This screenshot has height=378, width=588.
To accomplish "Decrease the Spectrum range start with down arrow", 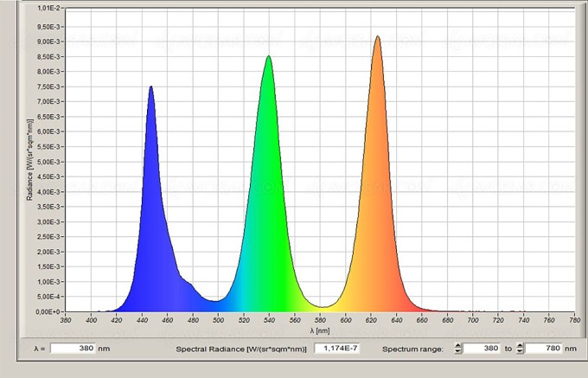I will [x=458, y=351].
